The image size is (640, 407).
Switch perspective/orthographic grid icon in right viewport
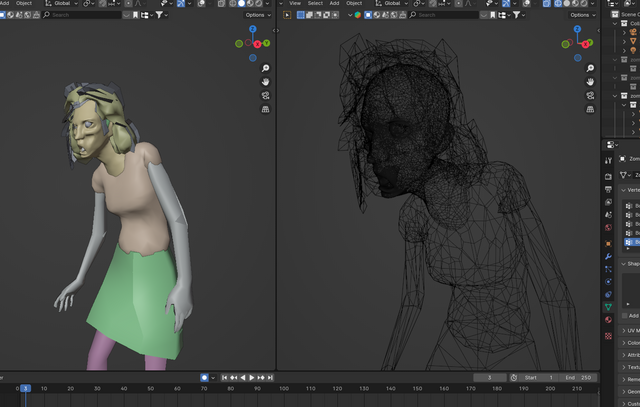tap(591, 108)
